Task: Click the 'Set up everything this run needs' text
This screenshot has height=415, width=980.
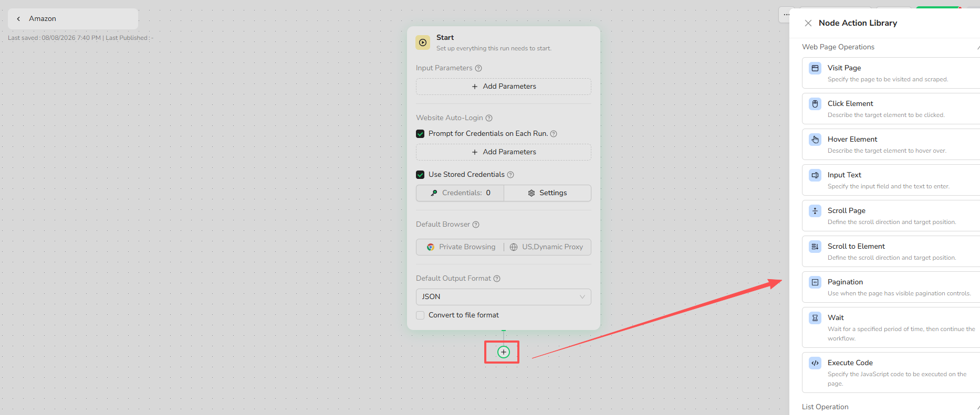Action: [x=494, y=48]
